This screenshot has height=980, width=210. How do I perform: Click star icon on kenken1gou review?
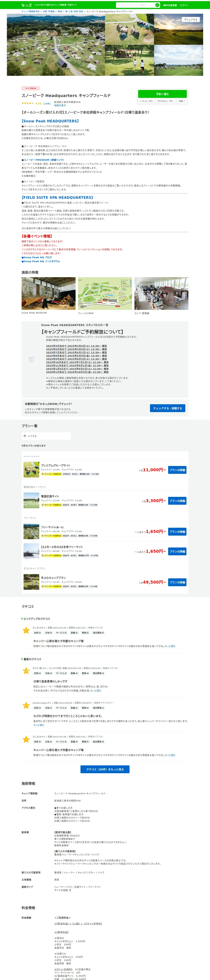[x=26, y=705]
